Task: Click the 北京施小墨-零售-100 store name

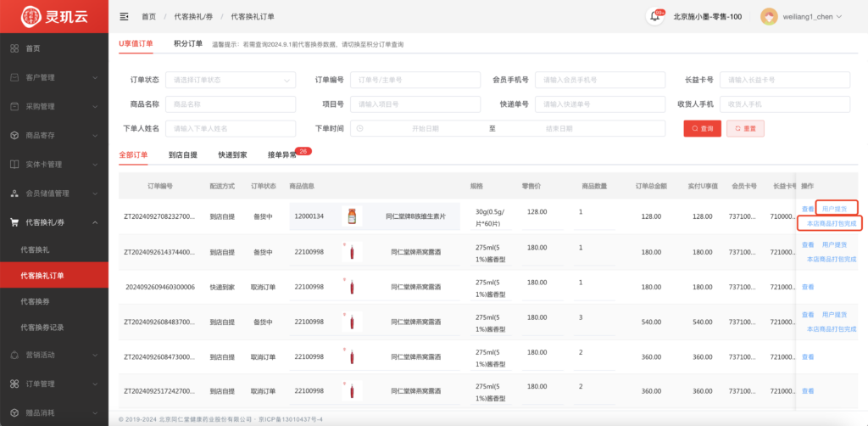Action: click(708, 17)
